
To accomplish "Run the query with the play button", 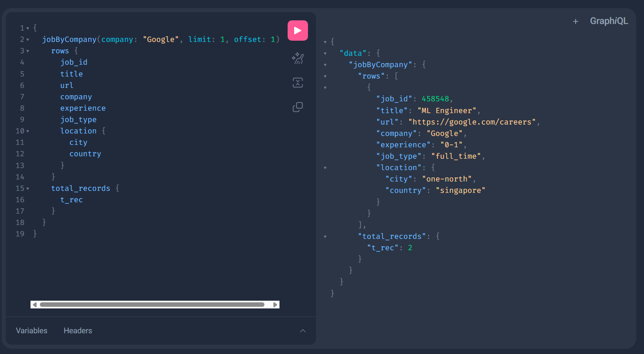I will (x=298, y=31).
